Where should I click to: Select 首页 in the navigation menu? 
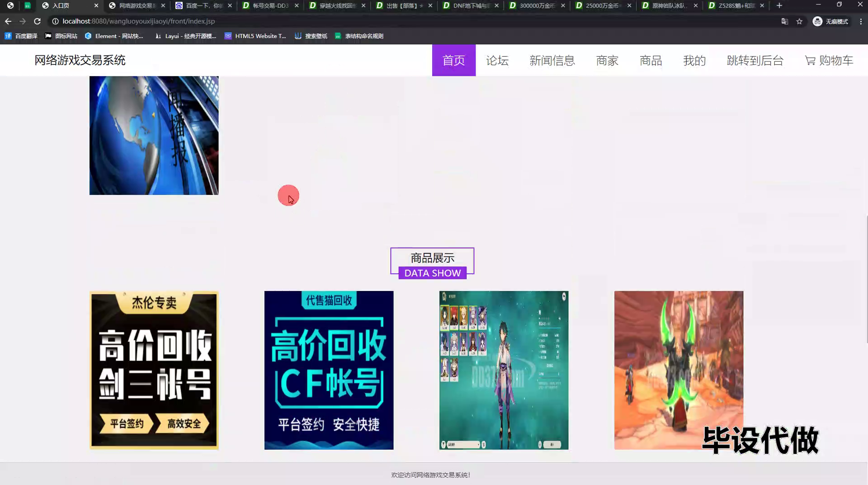pyautogui.click(x=453, y=60)
